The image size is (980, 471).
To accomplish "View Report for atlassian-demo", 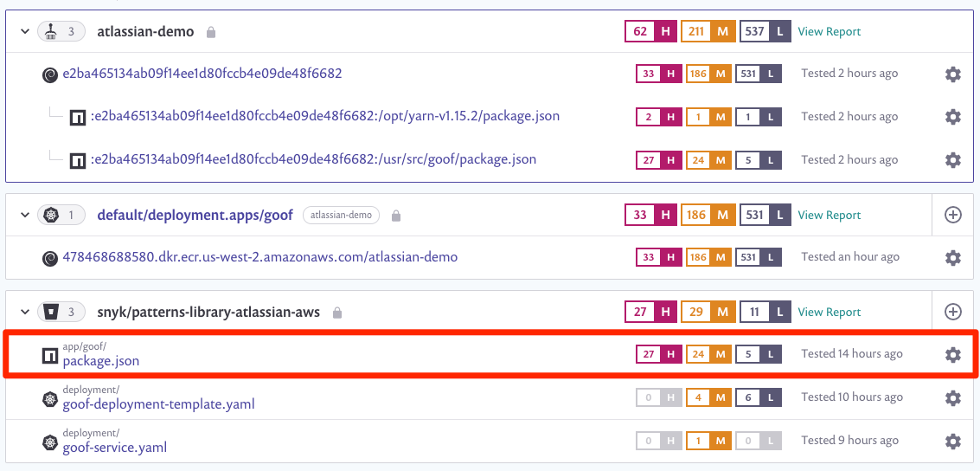I will pyautogui.click(x=829, y=31).
